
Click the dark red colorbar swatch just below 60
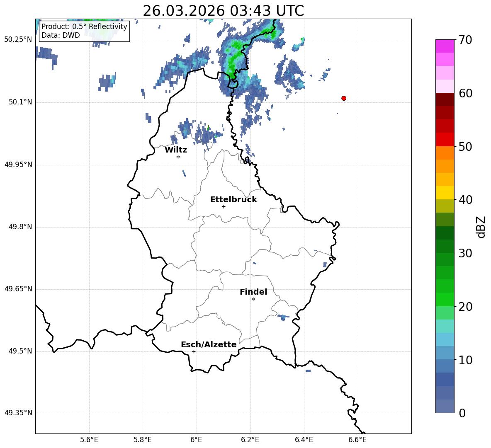tap(445, 99)
